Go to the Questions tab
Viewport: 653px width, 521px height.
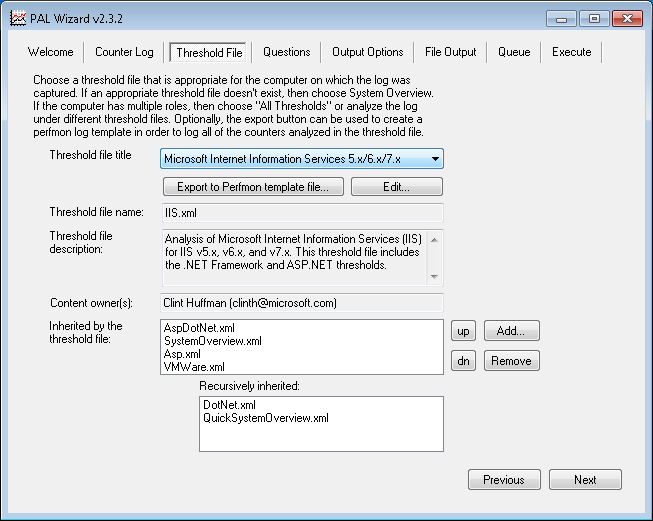click(286, 52)
